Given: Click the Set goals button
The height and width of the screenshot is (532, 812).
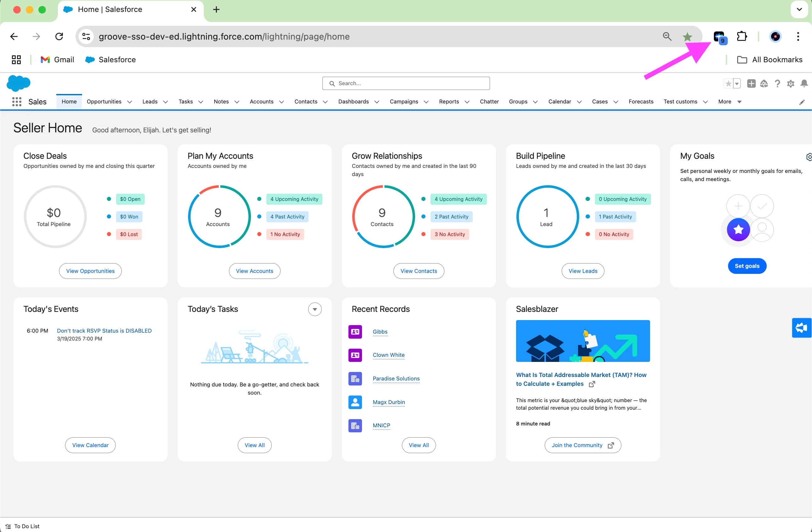Looking at the screenshot, I should pyautogui.click(x=747, y=266).
